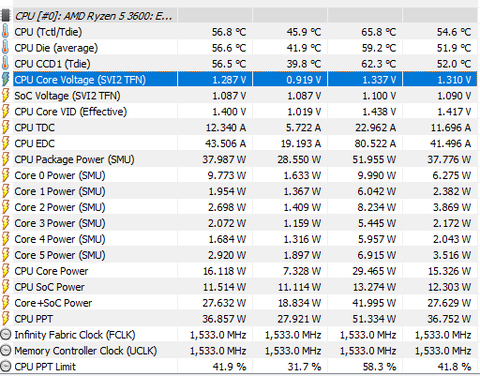The image size is (480, 376).
Task: Click thermometer icon for CPU CCD1 (Tdie)
Action: tap(5, 64)
